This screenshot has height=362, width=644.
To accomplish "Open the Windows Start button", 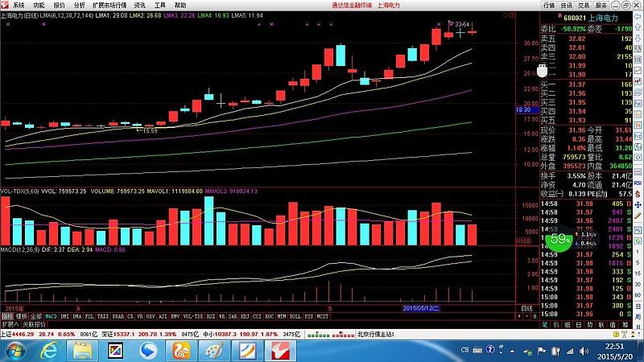I will click(x=15, y=352).
